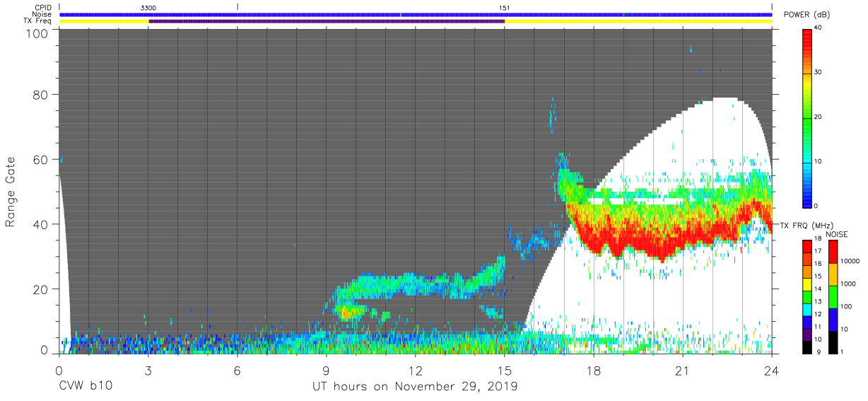Image resolution: width=868 pixels, height=401 pixels.
Task: Click the y-axis tick label '80'
Action: [40, 95]
